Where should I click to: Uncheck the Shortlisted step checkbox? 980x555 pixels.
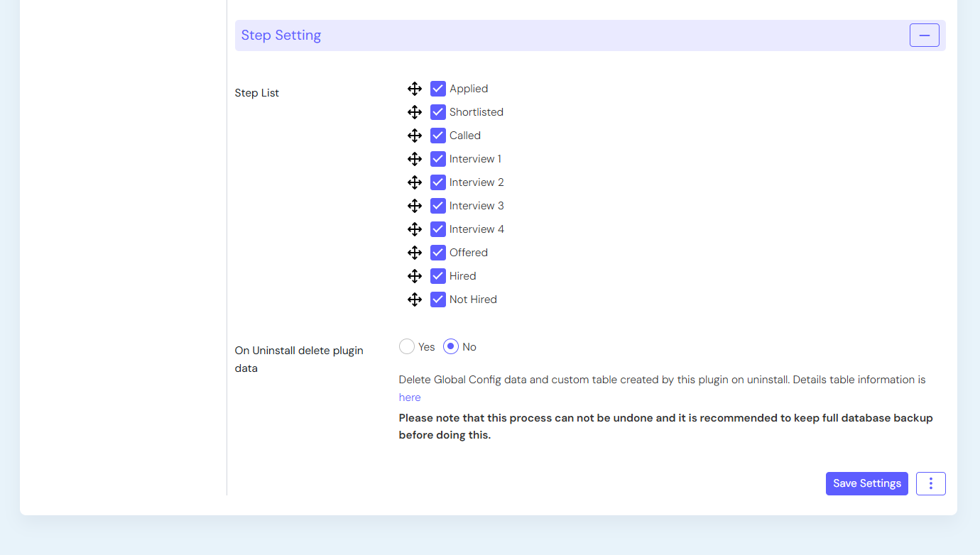pyautogui.click(x=438, y=112)
